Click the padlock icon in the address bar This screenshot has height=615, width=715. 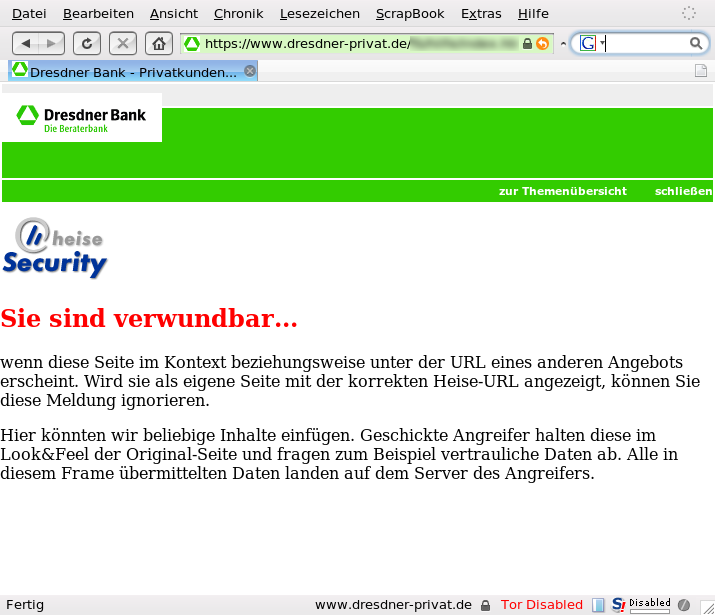(528, 44)
